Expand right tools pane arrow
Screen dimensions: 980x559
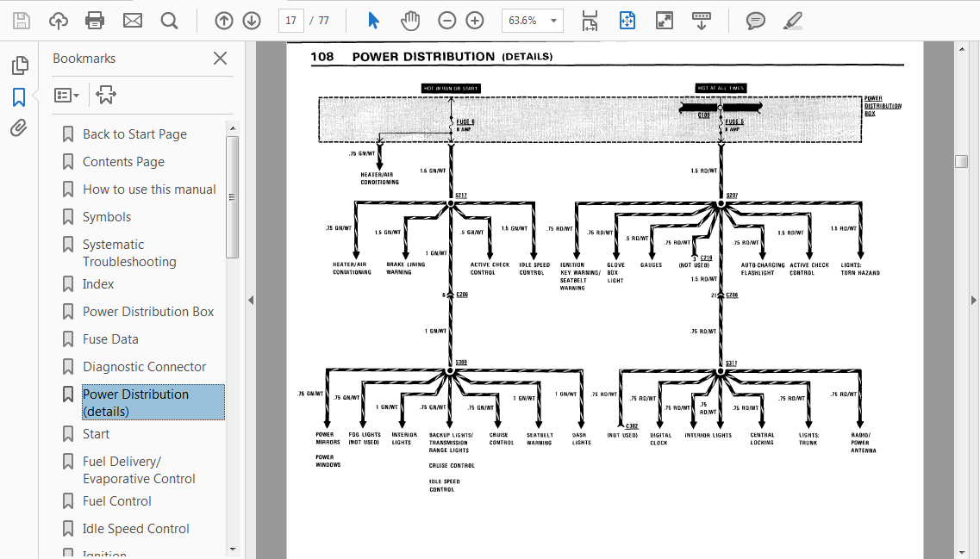tap(974, 300)
